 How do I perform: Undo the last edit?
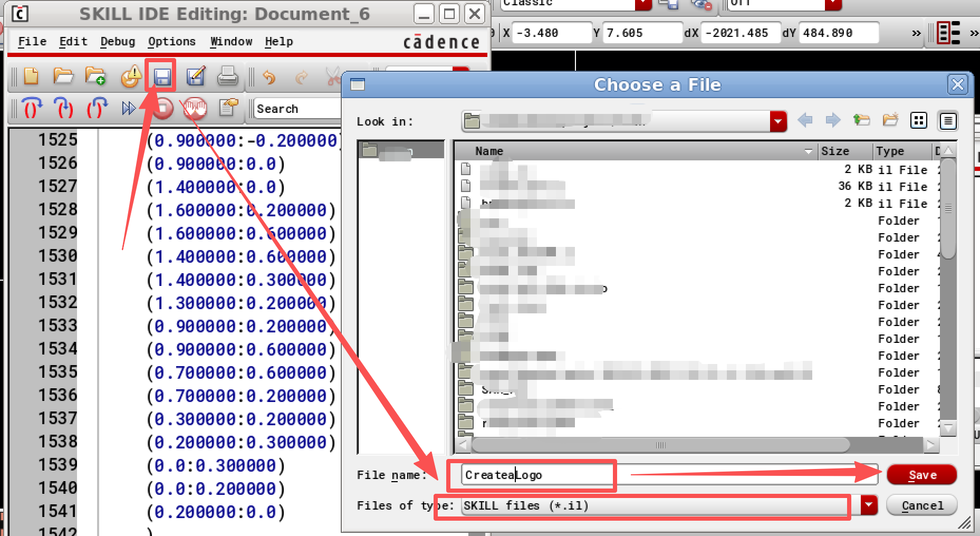(269, 78)
